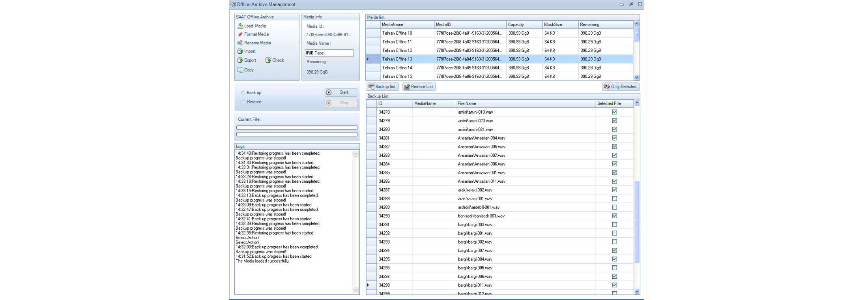Screen dimensions: 868x300
Task: Click the Export icon
Action: pos(240,60)
